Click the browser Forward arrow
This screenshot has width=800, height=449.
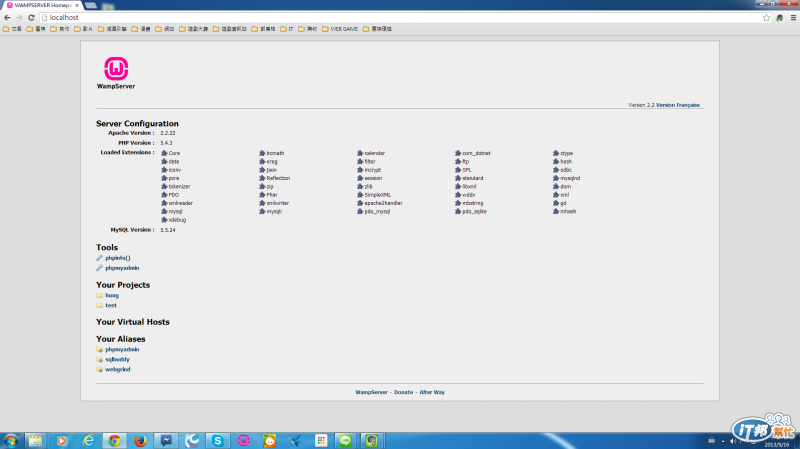[x=19, y=17]
